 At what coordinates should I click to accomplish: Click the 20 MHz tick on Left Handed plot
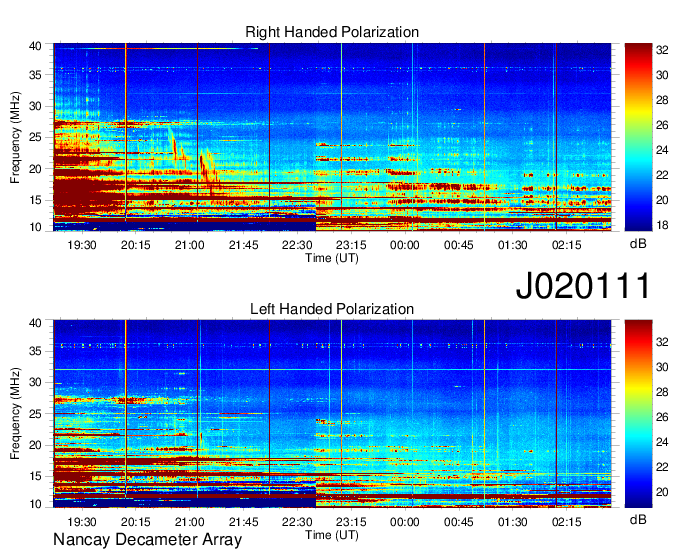tap(35, 445)
